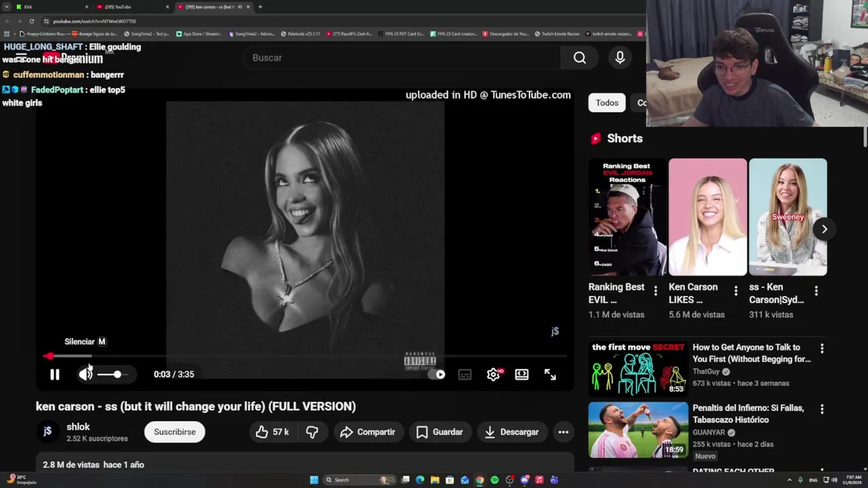Toggle the autoplay switch in the player
The height and width of the screenshot is (488, 868).
pyautogui.click(x=437, y=374)
